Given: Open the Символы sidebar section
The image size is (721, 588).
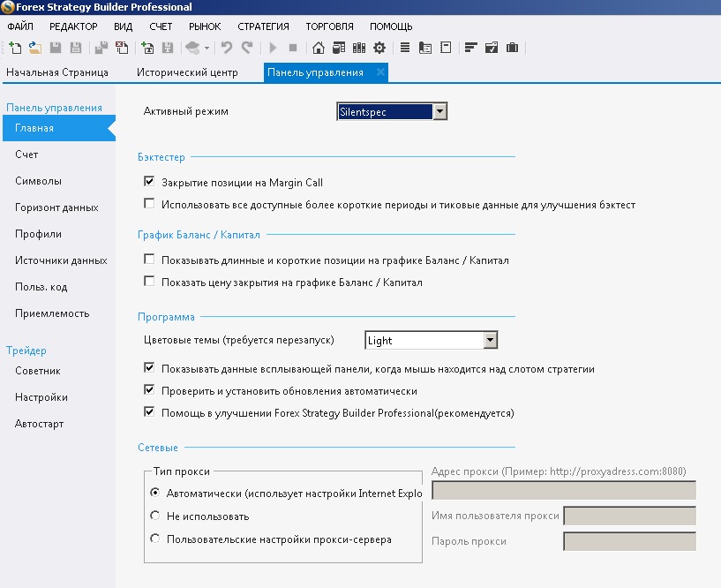Looking at the screenshot, I should pyautogui.click(x=38, y=181).
